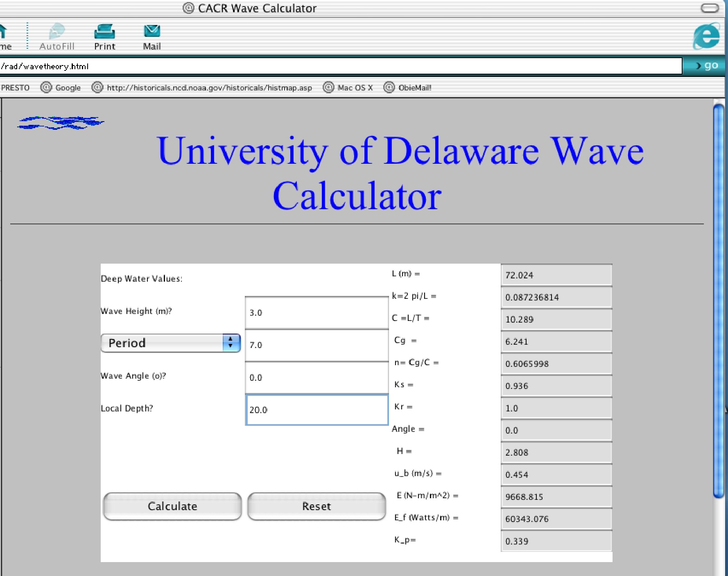Click the Google bookmark @ icon
Screen dimensions: 728x576
pyautogui.click(x=46, y=87)
